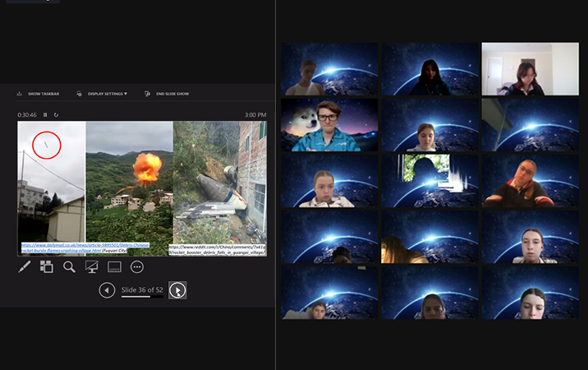This screenshot has width=588, height=370.
Task: Select the video tile with doge background
Action: [x=329, y=125]
